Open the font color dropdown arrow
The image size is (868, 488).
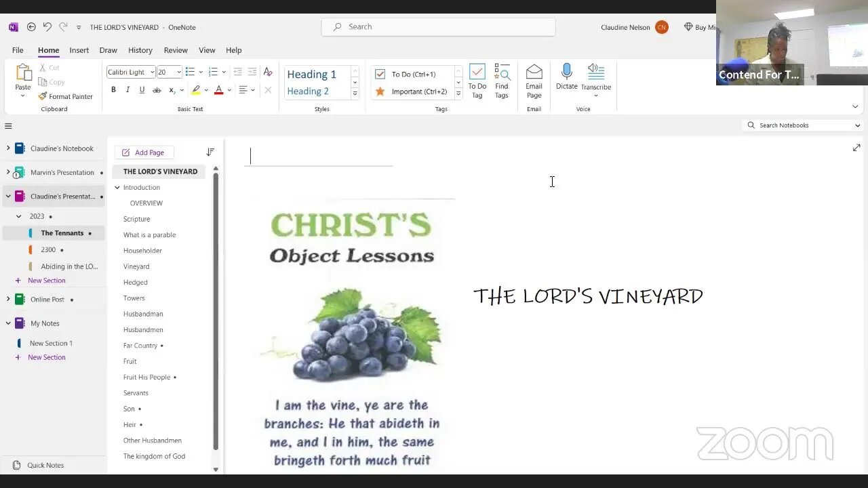229,89
